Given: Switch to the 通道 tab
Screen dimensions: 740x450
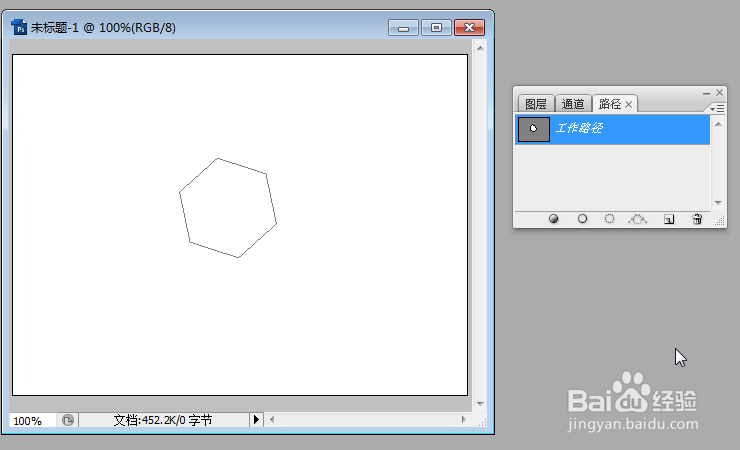Looking at the screenshot, I should point(573,104).
